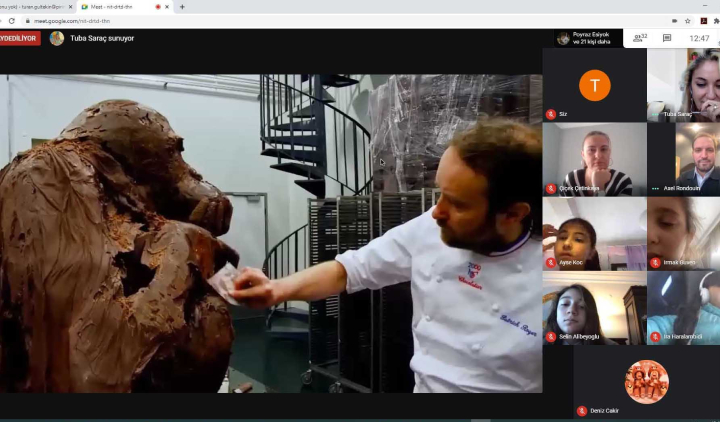
Task: Click the muted microphone icon beside Siz
Action: (551, 114)
